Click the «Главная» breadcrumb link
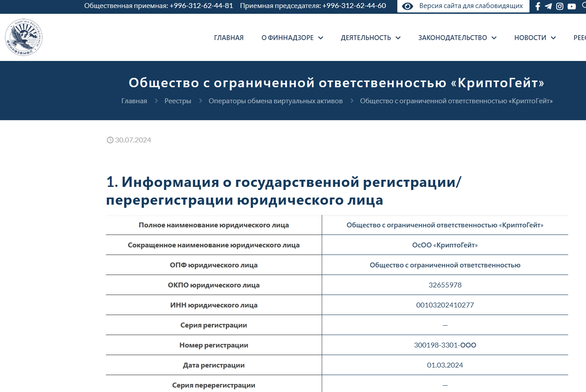This screenshot has width=586, height=392. [x=134, y=101]
